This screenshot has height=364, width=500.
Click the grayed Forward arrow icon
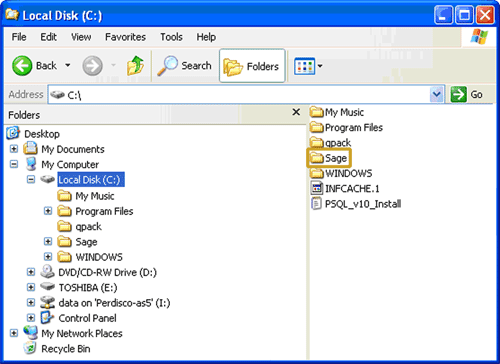pos(92,66)
